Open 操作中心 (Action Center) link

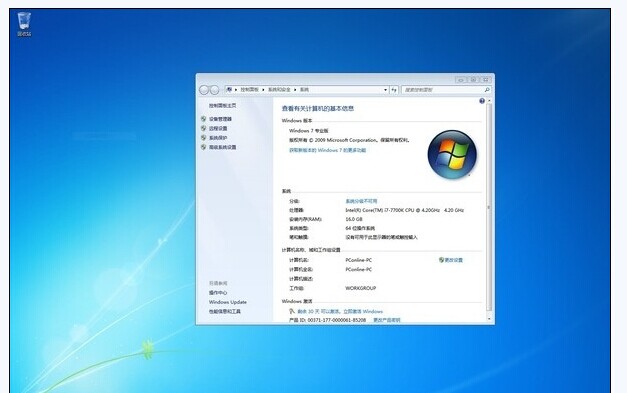pyautogui.click(x=218, y=293)
